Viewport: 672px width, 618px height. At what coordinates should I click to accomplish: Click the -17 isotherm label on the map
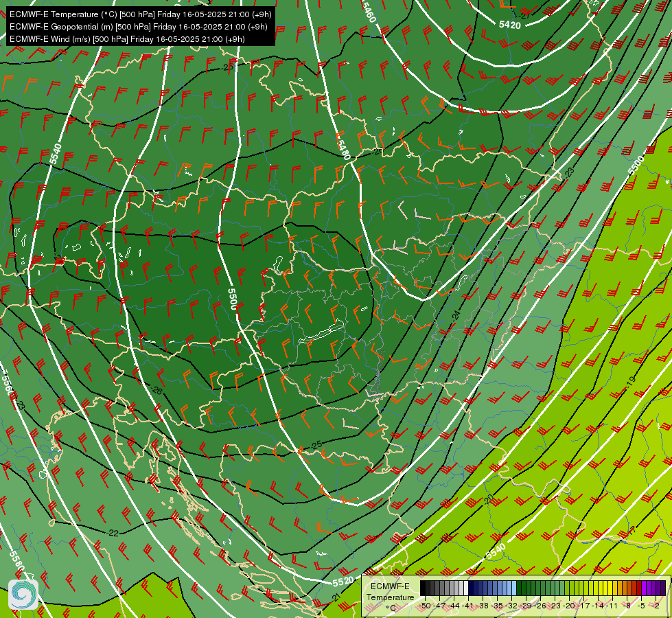632,531
